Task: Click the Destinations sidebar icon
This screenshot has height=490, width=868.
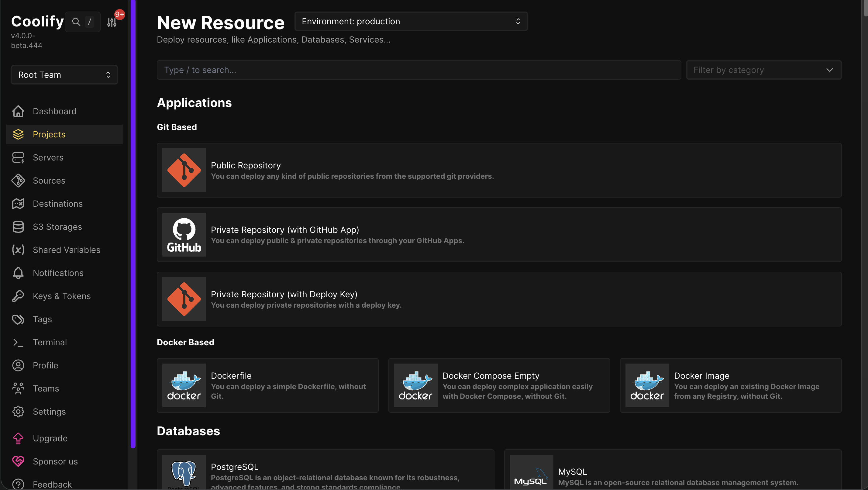Action: point(18,204)
